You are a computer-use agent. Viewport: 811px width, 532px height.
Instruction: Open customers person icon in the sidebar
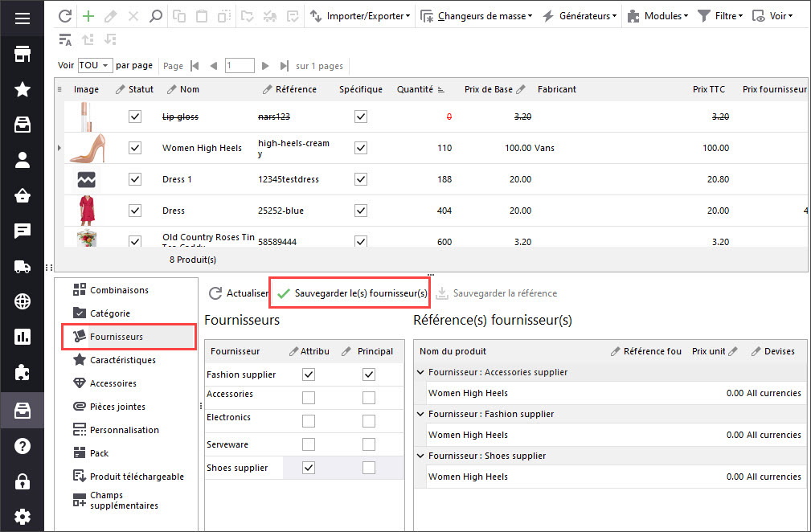point(23,160)
